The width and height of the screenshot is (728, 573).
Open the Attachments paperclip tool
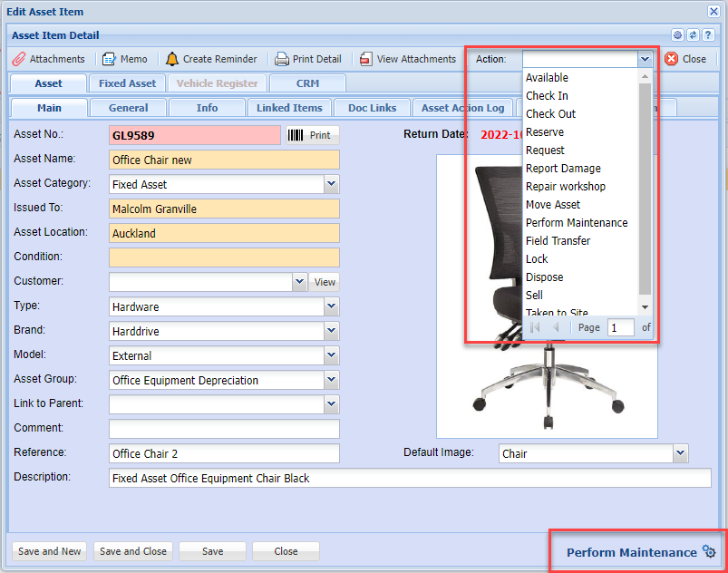coord(49,59)
